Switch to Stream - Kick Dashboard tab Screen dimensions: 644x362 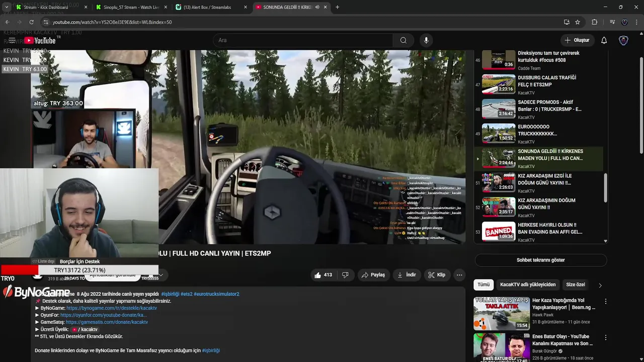click(46, 7)
